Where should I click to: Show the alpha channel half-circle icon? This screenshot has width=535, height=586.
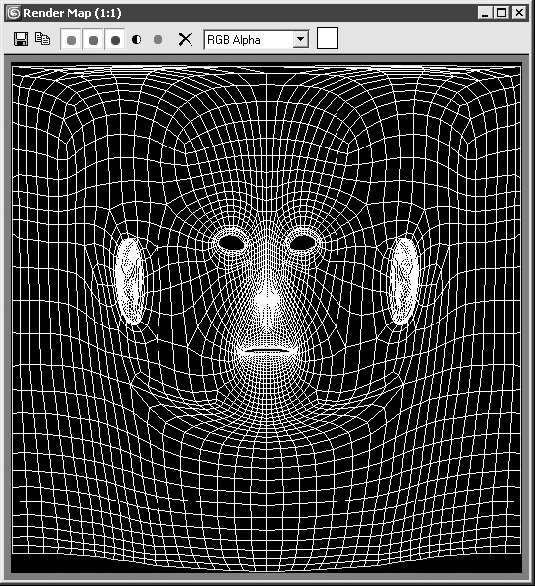(136, 39)
